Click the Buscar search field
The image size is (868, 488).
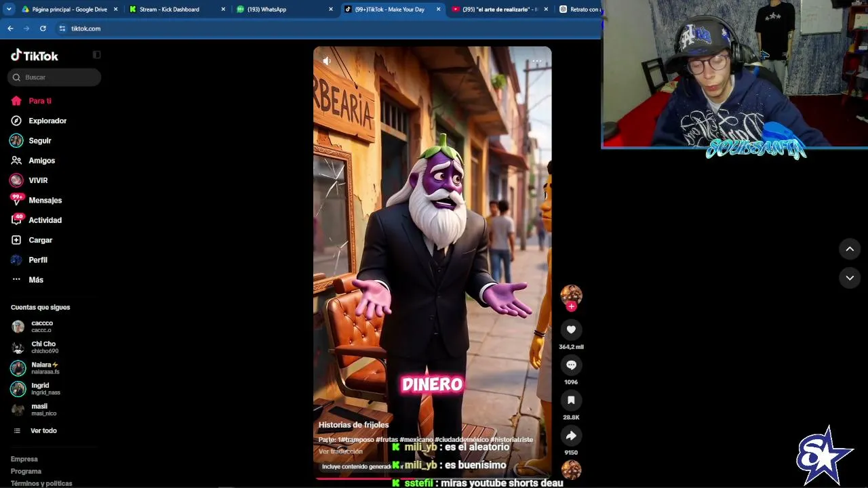(54, 77)
